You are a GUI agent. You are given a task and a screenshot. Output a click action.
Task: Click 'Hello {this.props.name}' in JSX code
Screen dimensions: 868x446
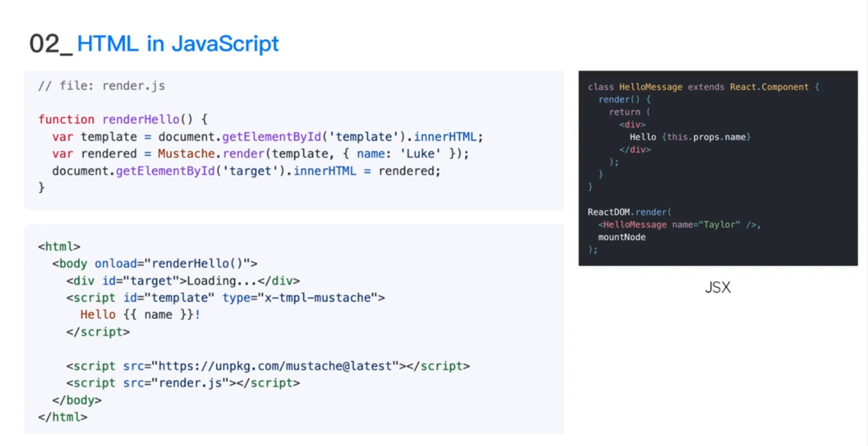pos(690,137)
